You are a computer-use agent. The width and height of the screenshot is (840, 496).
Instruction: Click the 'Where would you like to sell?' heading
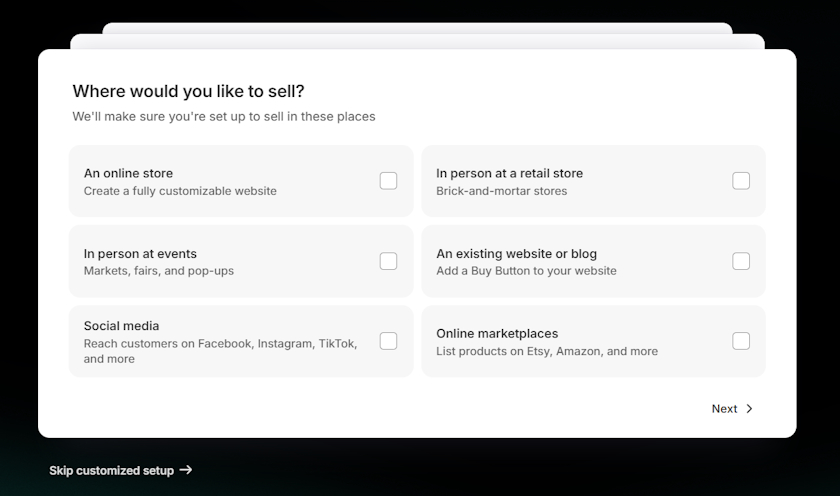(189, 91)
